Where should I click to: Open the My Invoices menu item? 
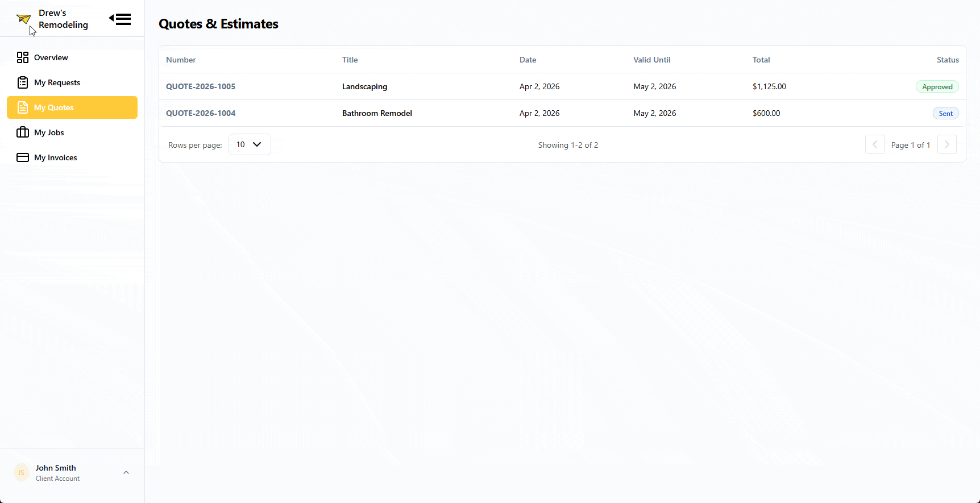(x=72, y=157)
